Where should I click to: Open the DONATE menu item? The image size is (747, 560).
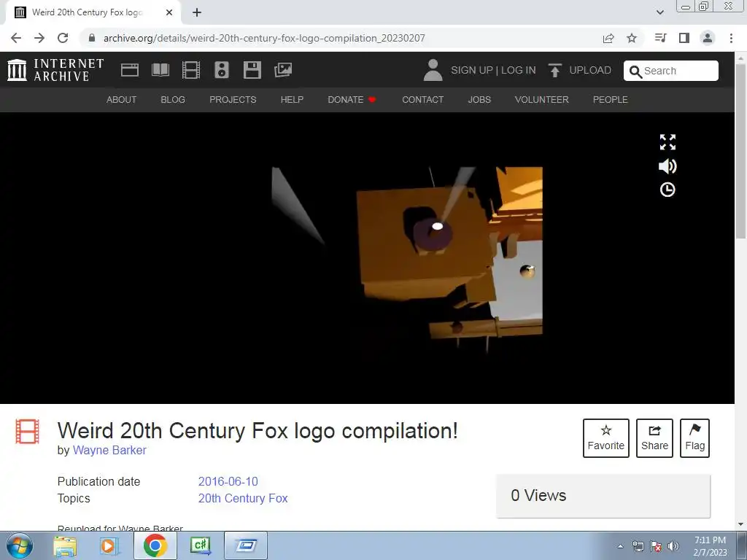pyautogui.click(x=352, y=99)
